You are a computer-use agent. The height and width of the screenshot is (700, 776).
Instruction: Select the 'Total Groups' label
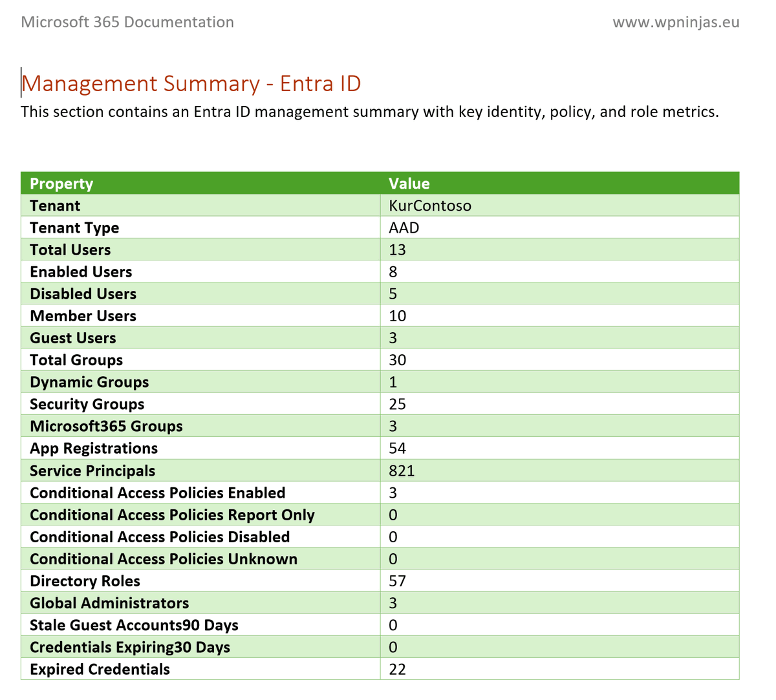click(76, 360)
